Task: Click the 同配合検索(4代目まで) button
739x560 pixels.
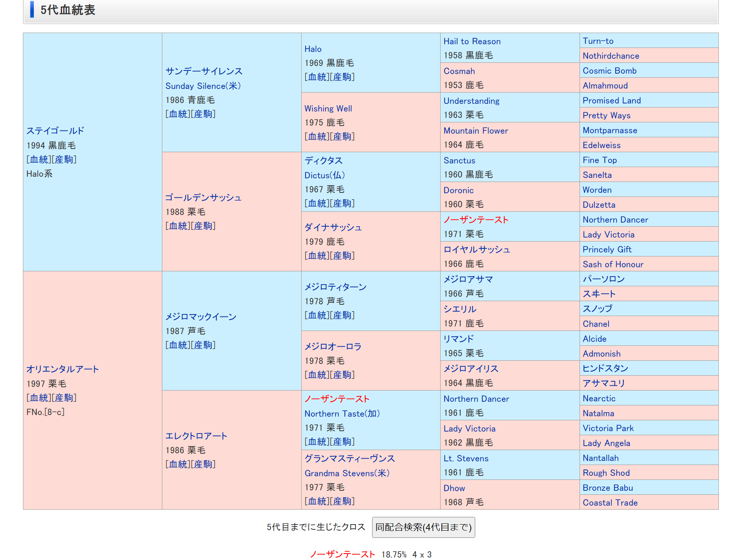Action: (423, 527)
